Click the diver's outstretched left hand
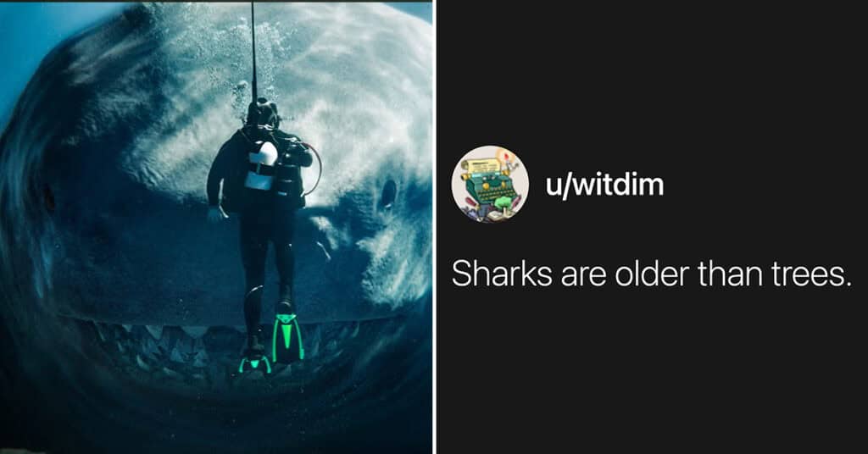 point(216,213)
